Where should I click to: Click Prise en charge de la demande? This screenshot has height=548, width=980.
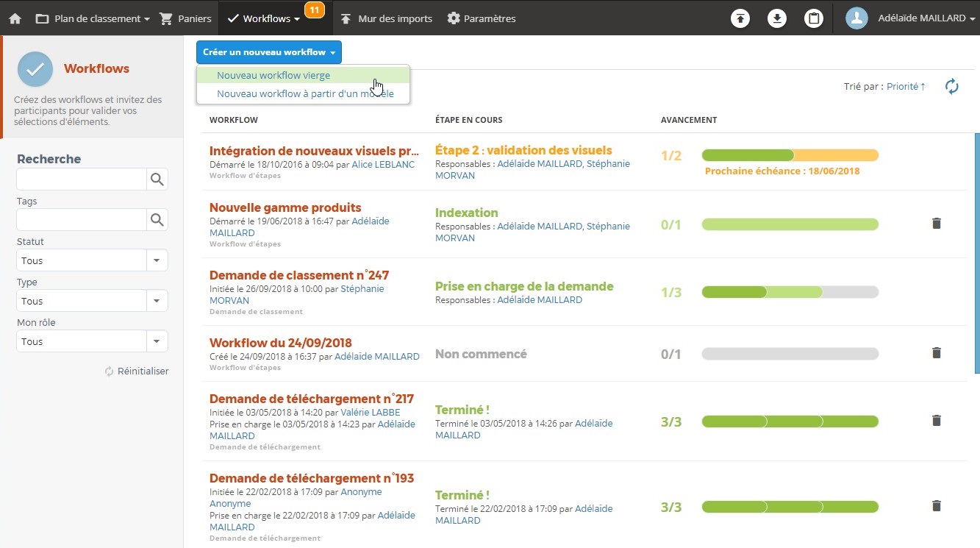524,286
